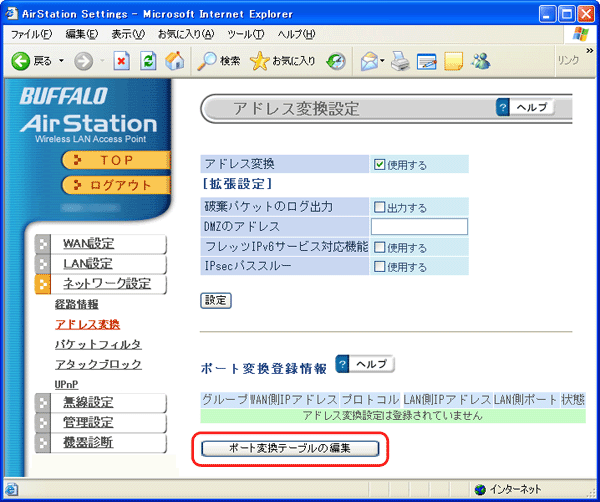Open the Search (検索) toolbar icon
600x502 pixels.
(219, 61)
